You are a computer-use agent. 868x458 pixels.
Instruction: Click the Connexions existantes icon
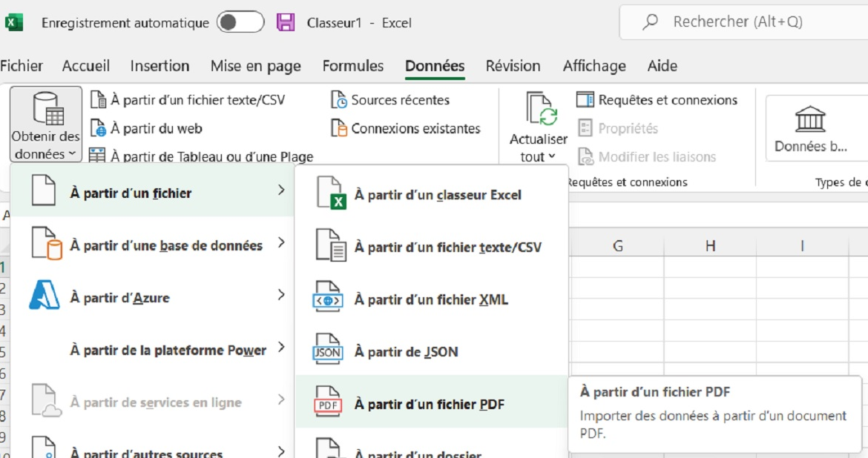[339, 128]
